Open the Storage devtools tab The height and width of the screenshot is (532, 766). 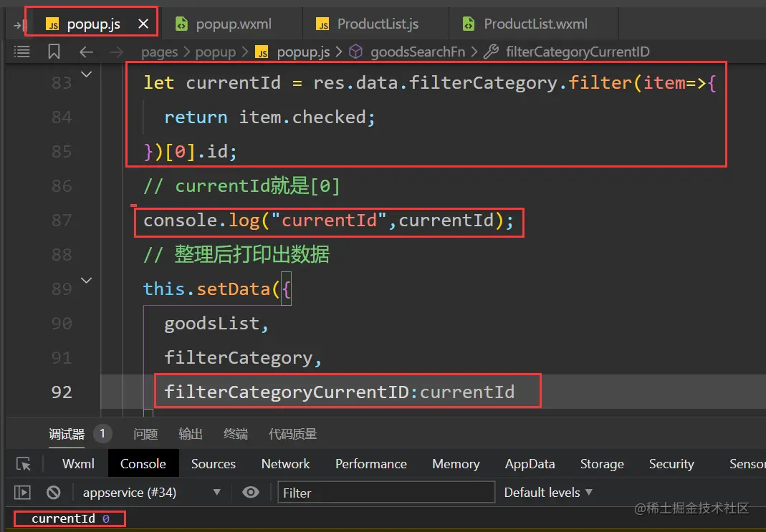click(602, 464)
